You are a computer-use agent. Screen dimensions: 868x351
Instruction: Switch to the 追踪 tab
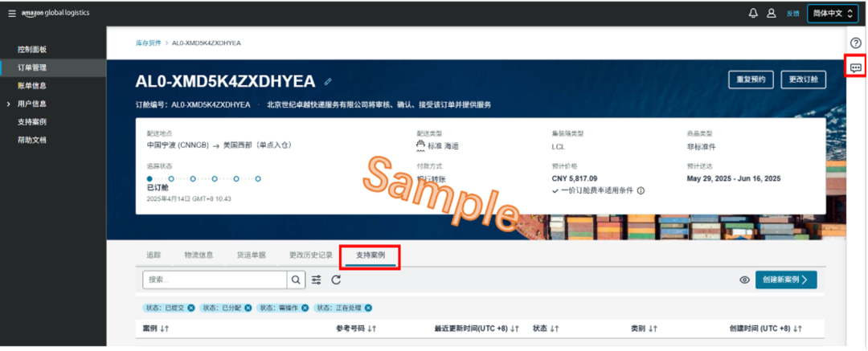(154, 255)
